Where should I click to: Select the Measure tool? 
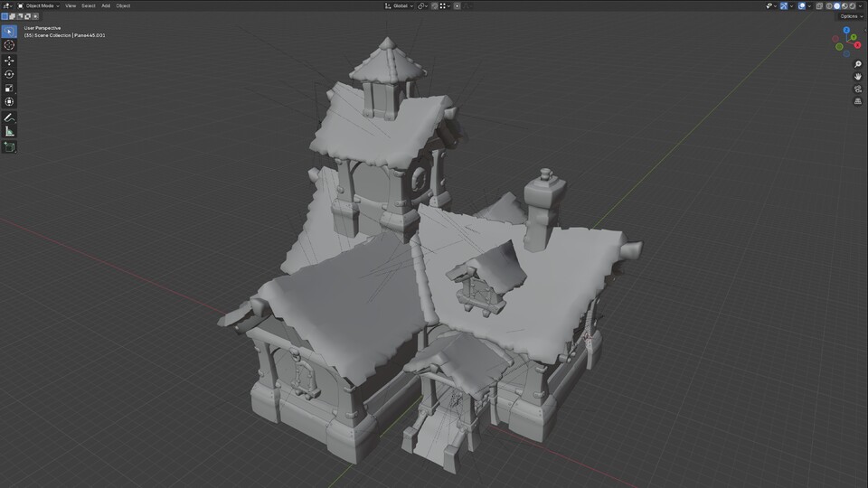point(10,131)
